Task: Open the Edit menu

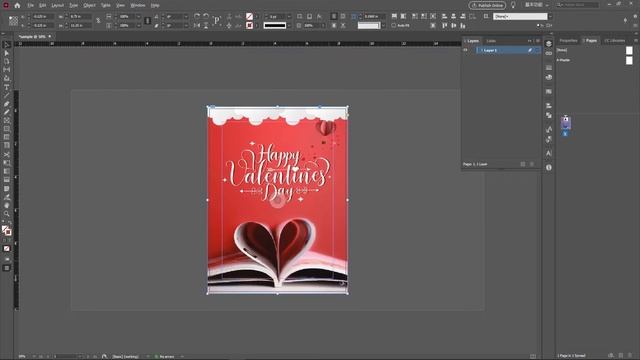Action: (x=42, y=5)
